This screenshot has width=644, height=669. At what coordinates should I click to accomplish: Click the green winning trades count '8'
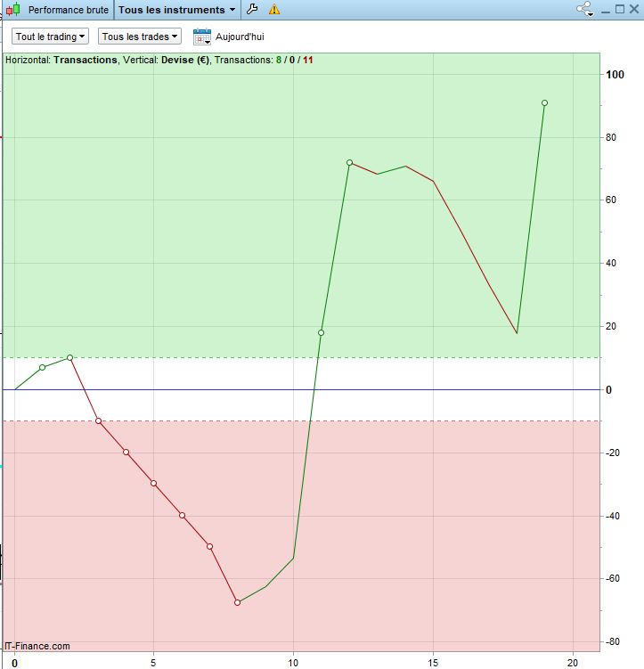[279, 61]
